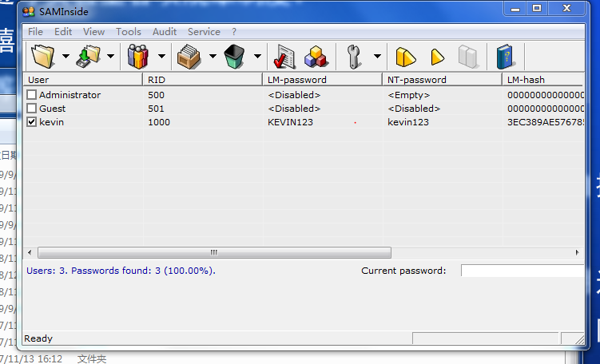Open the Tools menu

[x=129, y=32]
